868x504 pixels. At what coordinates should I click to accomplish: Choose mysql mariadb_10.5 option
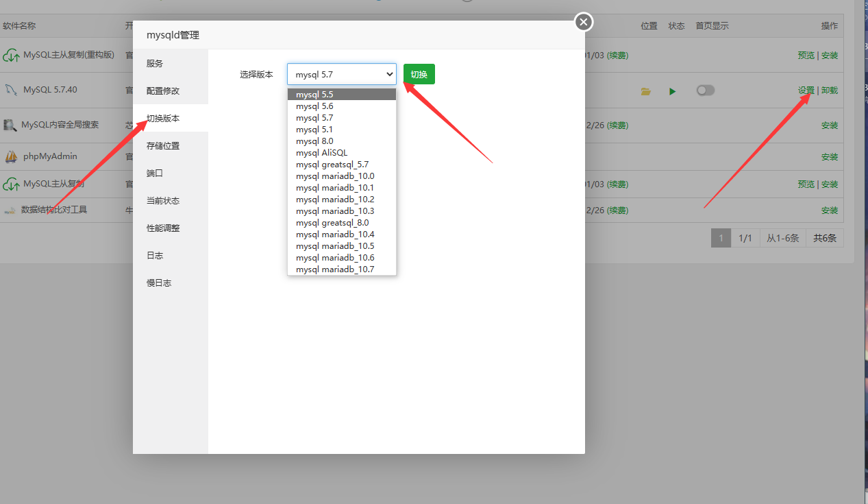tap(342, 246)
